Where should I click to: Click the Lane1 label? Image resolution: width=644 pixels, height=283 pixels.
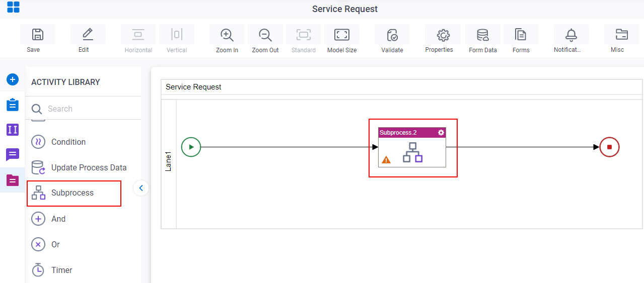pos(169,161)
